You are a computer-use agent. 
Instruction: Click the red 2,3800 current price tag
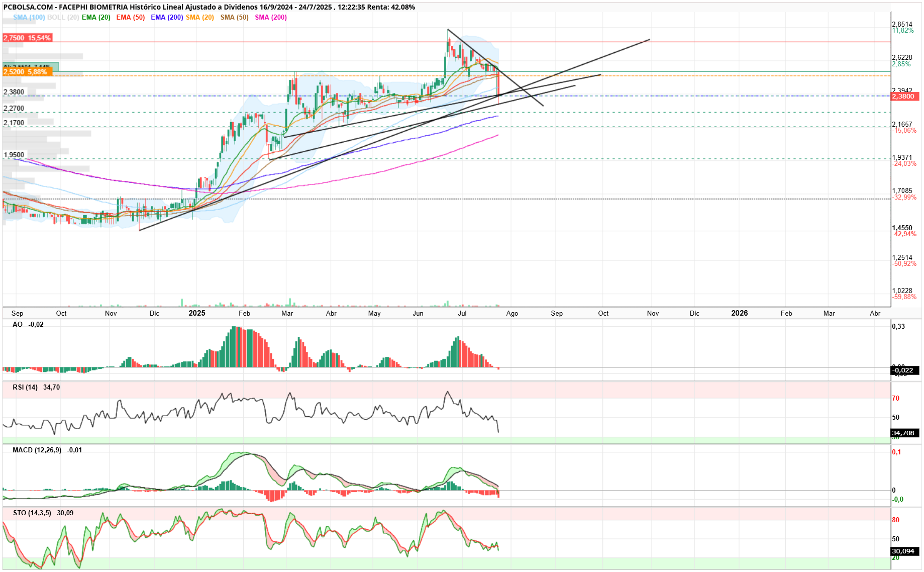click(905, 97)
